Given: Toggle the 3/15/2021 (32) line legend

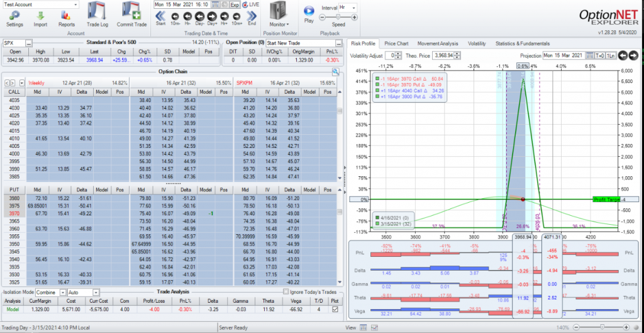Looking at the screenshot, I should point(377,223).
